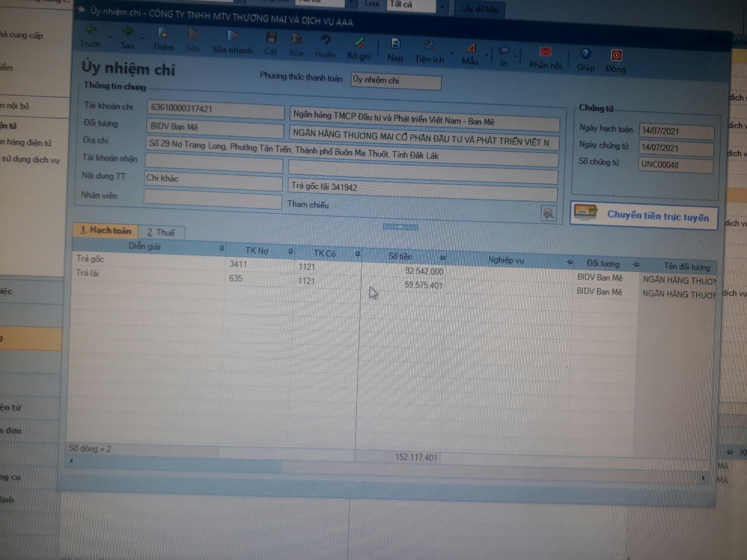
Task: Switch to 2. Thuế tab
Action: tap(161, 232)
